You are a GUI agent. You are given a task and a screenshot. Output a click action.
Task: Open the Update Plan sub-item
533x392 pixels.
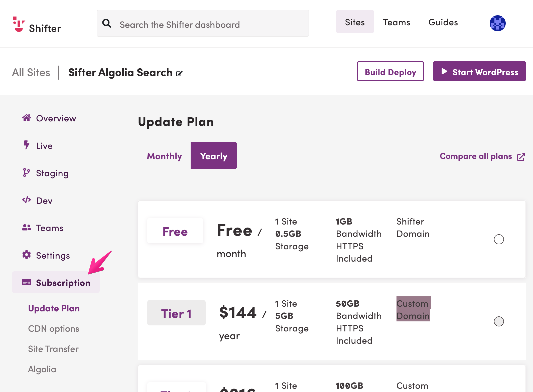54,308
